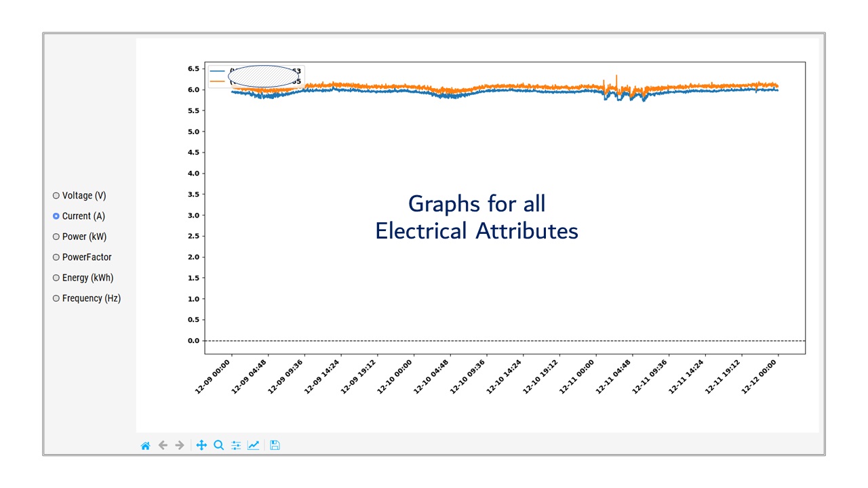The height and width of the screenshot is (488, 868).
Task: Pick the Energy (kWh) radio option
Action: click(x=56, y=278)
